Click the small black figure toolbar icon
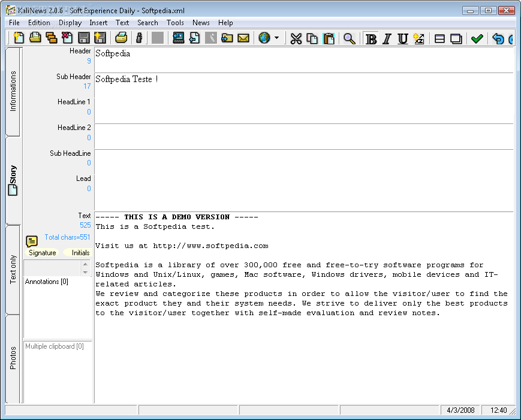This screenshot has height=420, width=521. pyautogui.click(x=140, y=38)
